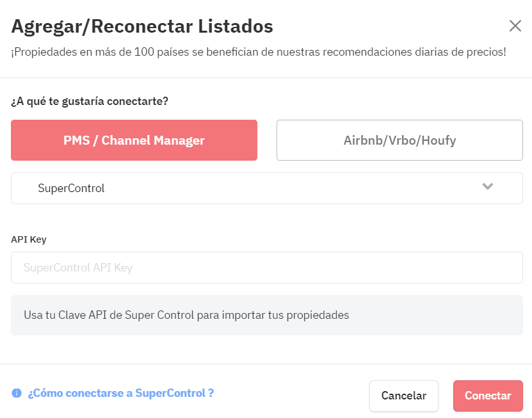Expand the dropdown using the chevron arrow
Screen dimensions: 532x418
click(x=488, y=186)
